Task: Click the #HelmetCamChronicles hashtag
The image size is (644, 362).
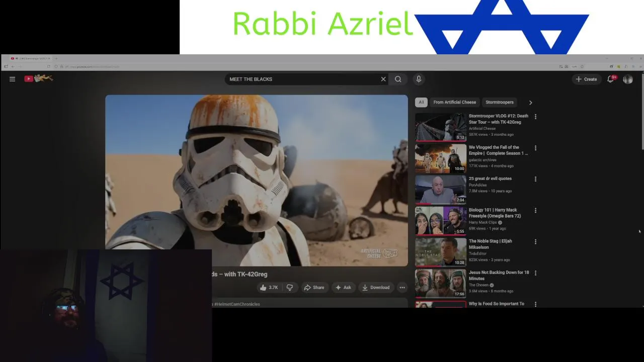Action: (x=237, y=304)
